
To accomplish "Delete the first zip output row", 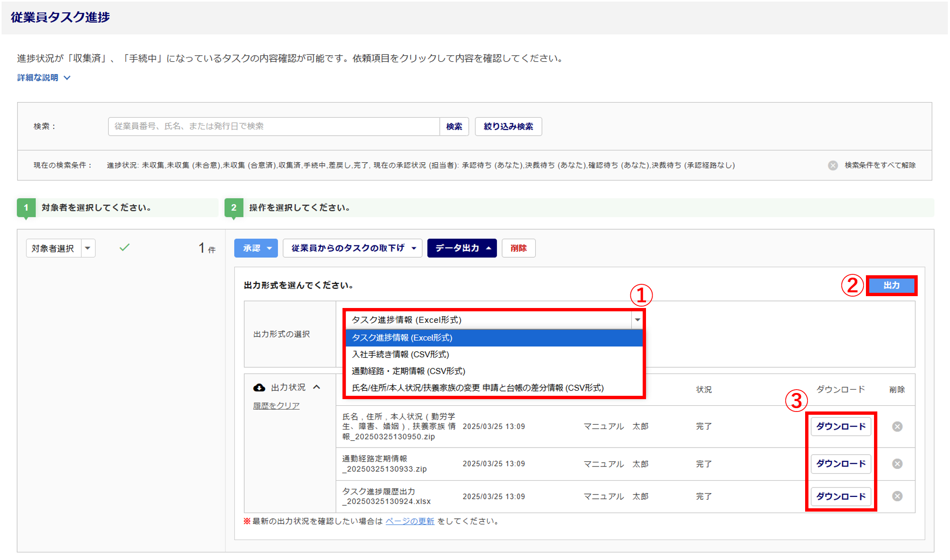I will click(897, 427).
